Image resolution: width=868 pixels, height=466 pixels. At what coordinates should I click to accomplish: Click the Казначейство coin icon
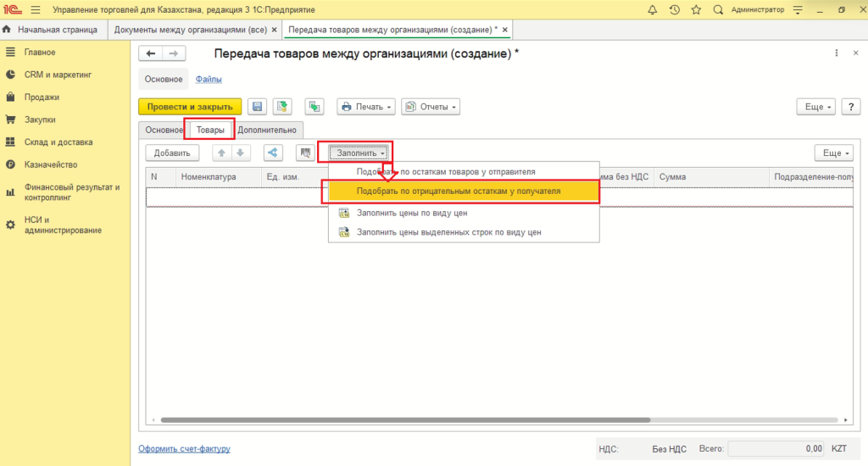click(10, 164)
